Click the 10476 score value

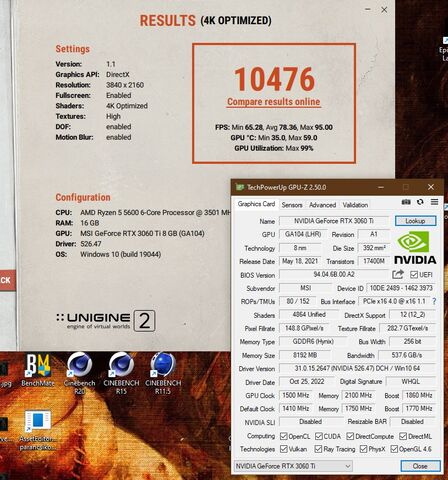(274, 79)
